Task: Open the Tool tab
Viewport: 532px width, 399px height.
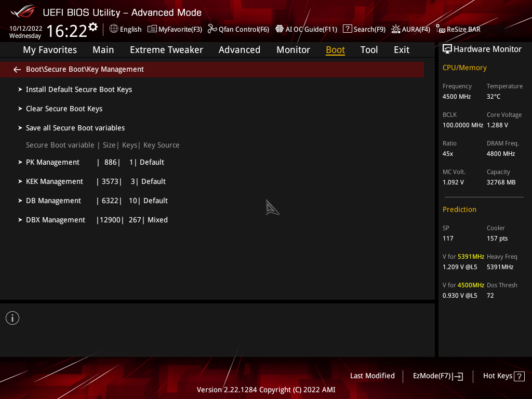Action: pos(369,50)
